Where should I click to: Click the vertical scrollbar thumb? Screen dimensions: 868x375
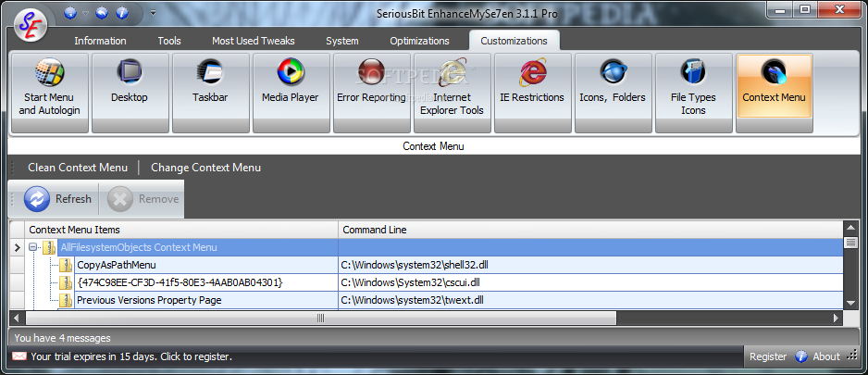850,242
